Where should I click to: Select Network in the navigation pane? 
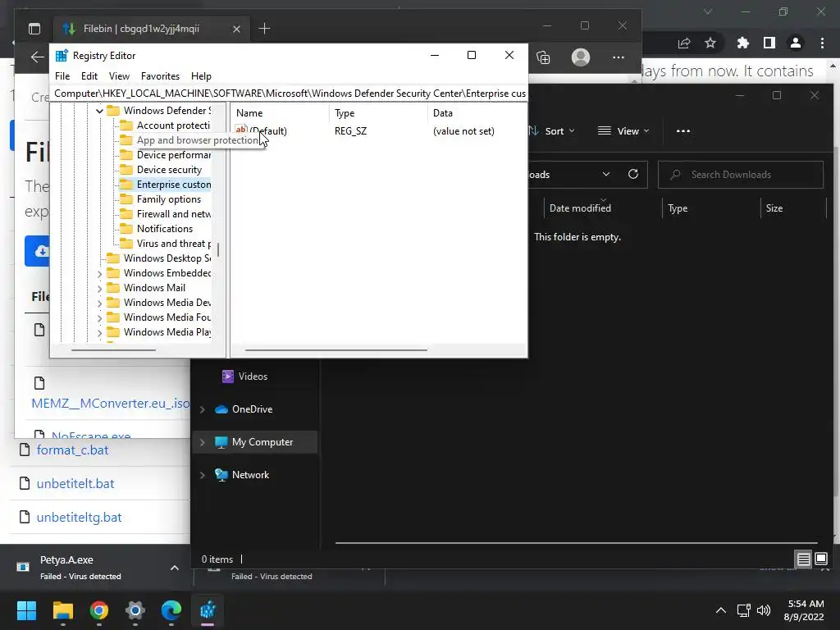(250, 475)
